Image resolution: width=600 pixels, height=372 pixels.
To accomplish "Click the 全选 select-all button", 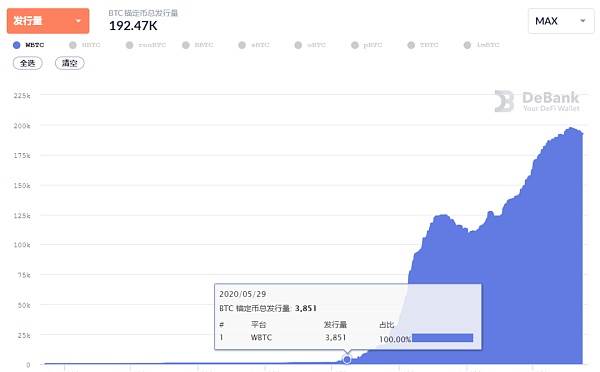I will coord(28,63).
